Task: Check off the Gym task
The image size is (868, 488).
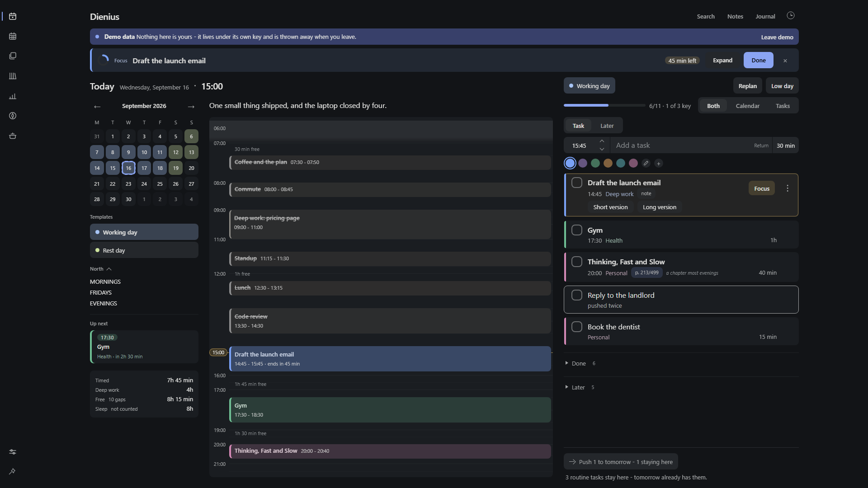Action: tap(577, 230)
